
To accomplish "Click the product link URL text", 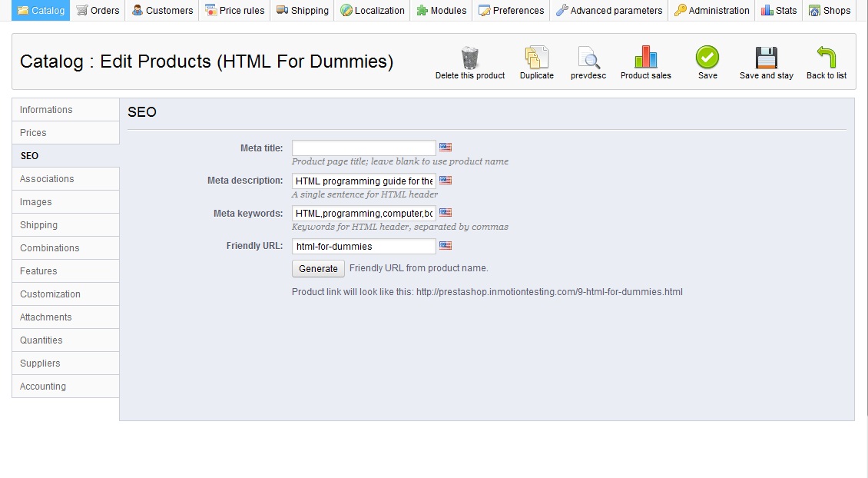I will point(549,292).
